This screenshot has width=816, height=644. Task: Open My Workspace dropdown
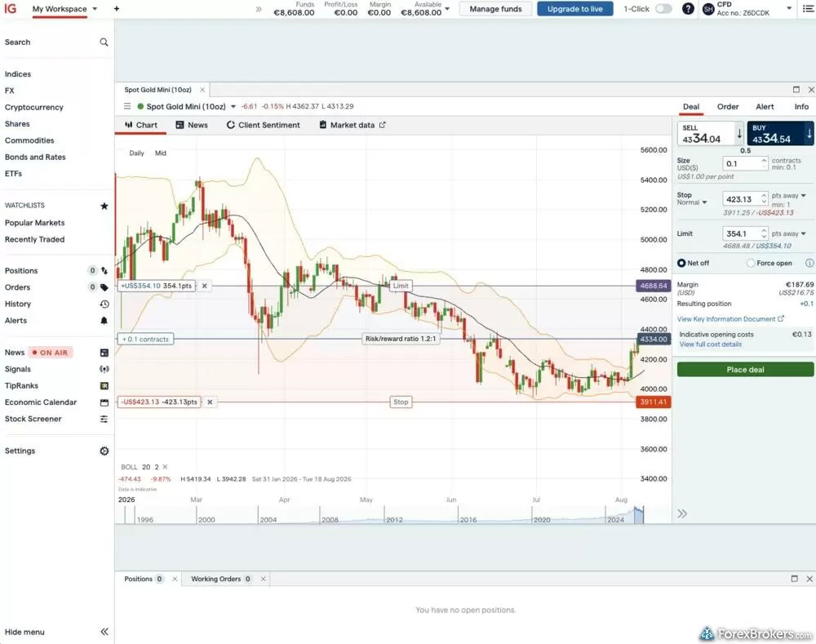coord(95,9)
